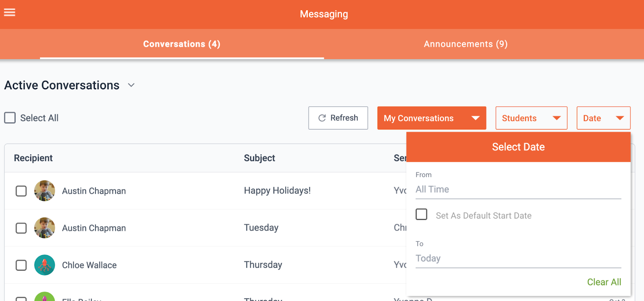Expand the Active Conversations chevron

pos(131,85)
